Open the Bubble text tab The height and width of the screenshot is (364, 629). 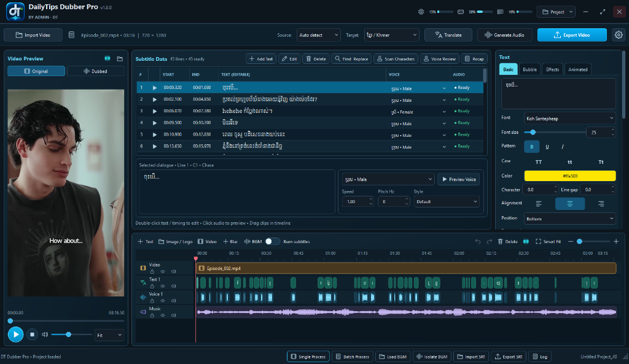coord(529,69)
